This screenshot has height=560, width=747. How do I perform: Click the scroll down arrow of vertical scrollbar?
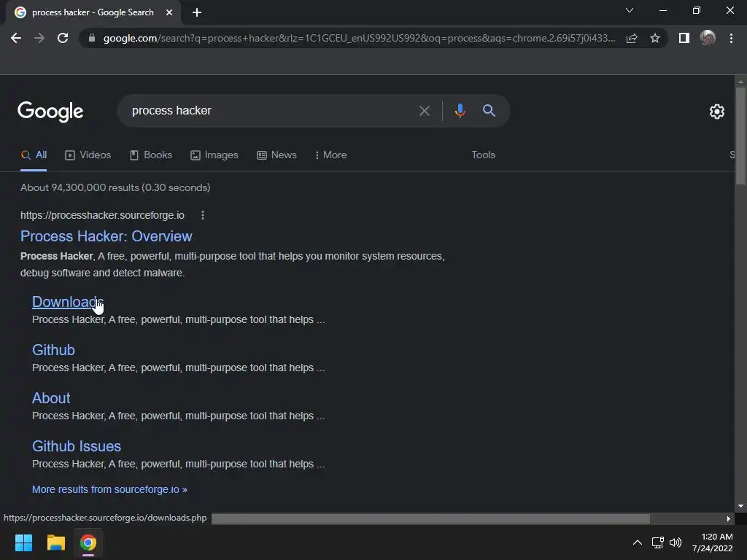(x=741, y=506)
